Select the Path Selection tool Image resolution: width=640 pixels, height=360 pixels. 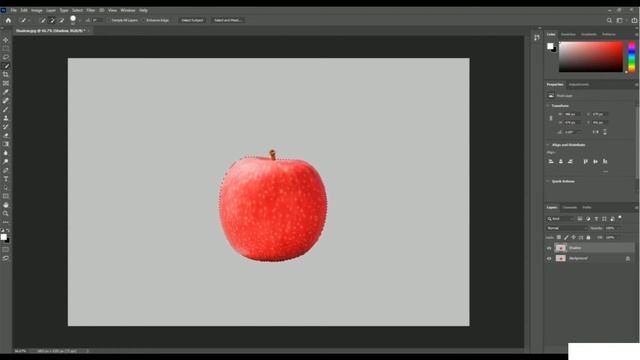click(x=6, y=188)
